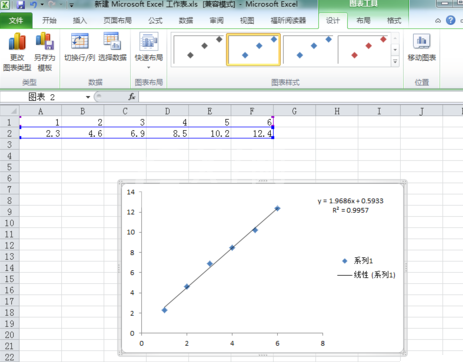This screenshot has height=362, width=463.
Task: Click trendline equation label y = 1.9686x + 0.5933
Action: click(x=350, y=201)
